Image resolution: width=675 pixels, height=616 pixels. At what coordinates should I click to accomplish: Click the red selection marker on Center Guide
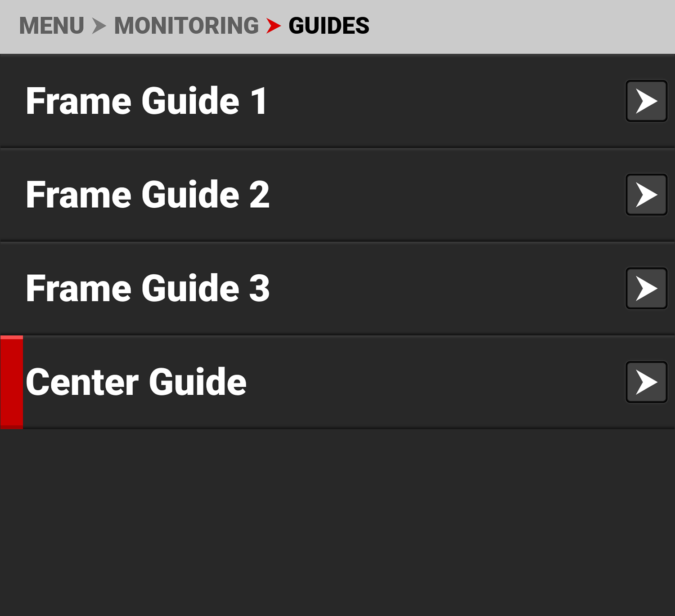click(x=12, y=382)
